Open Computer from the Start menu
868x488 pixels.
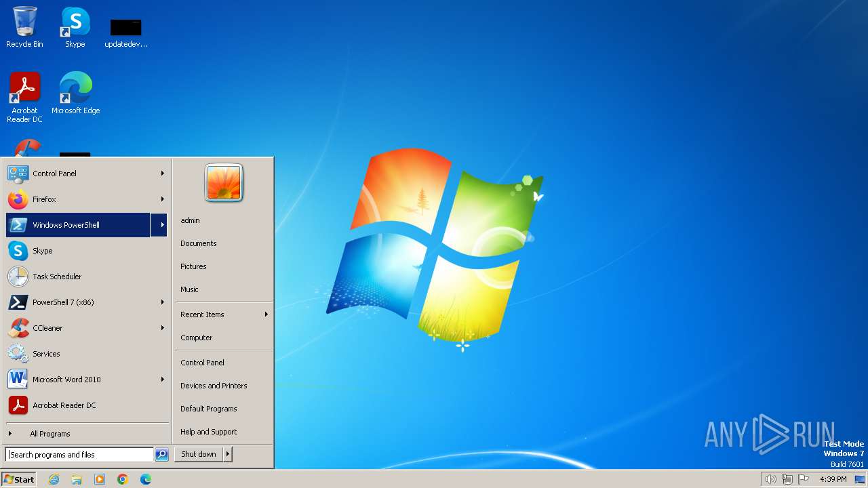click(x=224, y=338)
